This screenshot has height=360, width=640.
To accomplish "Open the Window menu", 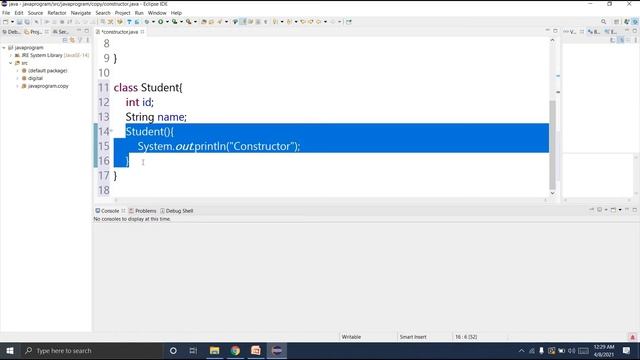I will click(x=157, y=13).
